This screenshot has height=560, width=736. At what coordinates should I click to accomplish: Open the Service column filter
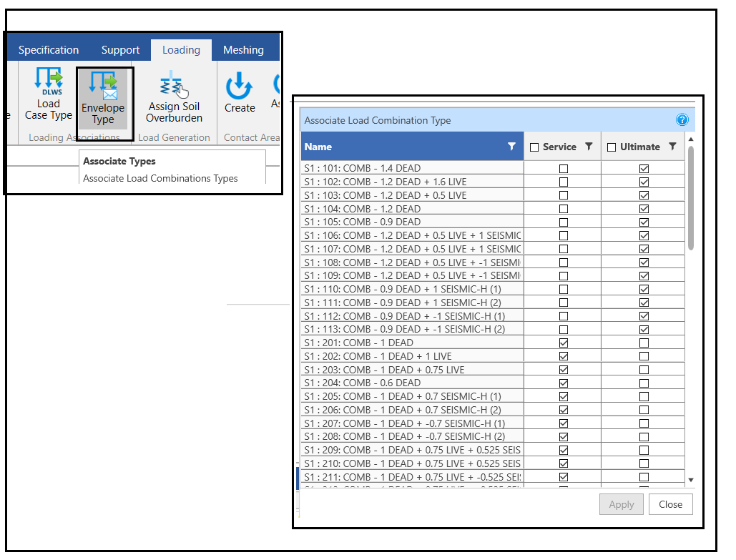pos(589,147)
